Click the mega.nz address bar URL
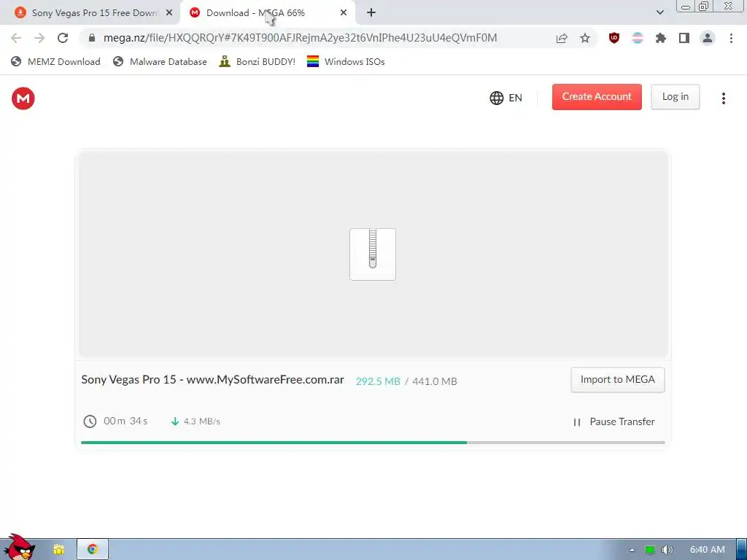 coord(300,38)
